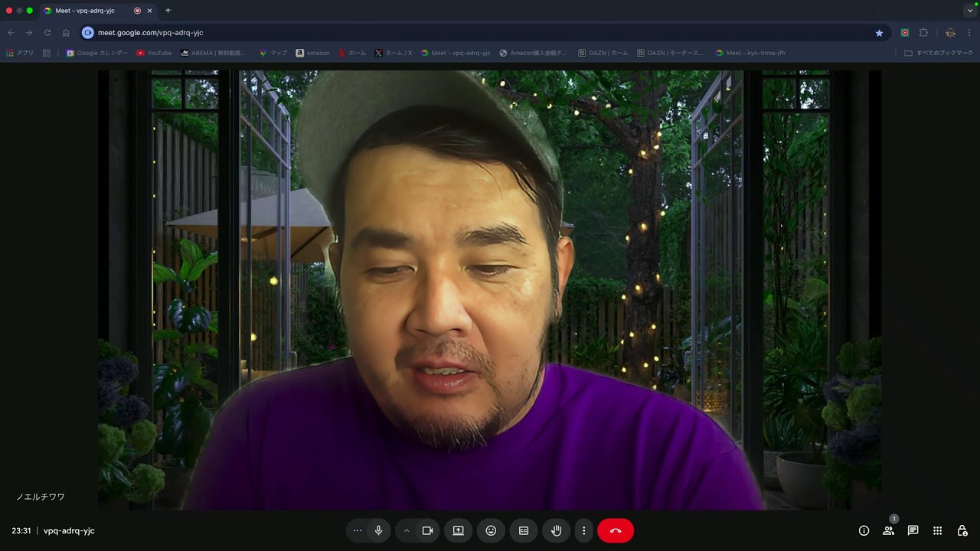
Task: Open the meeting details info panel
Action: pos(864,530)
